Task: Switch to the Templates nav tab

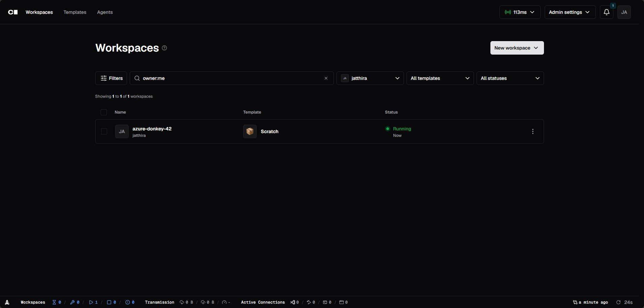Action: tap(75, 12)
